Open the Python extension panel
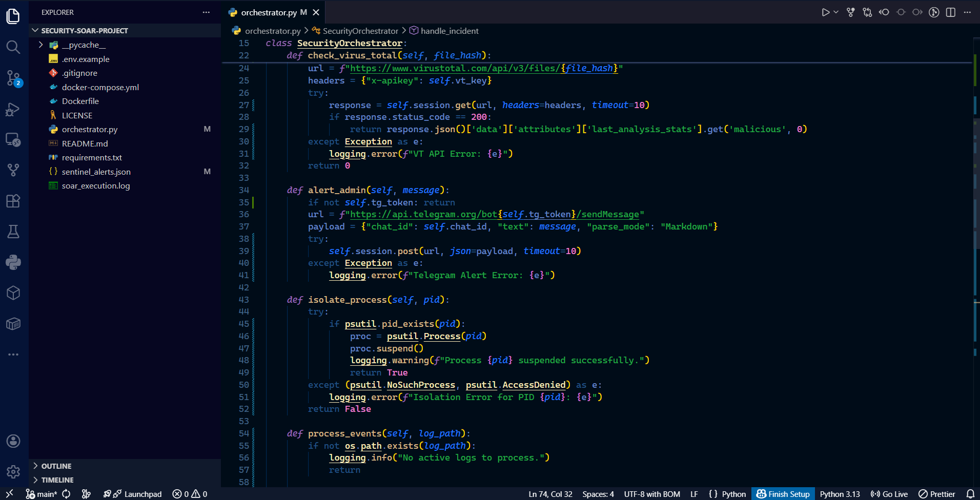 pos(13,262)
